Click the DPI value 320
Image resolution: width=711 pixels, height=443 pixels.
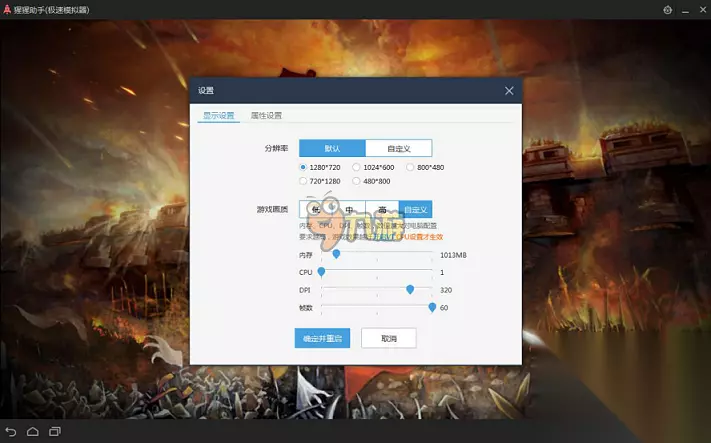point(446,290)
